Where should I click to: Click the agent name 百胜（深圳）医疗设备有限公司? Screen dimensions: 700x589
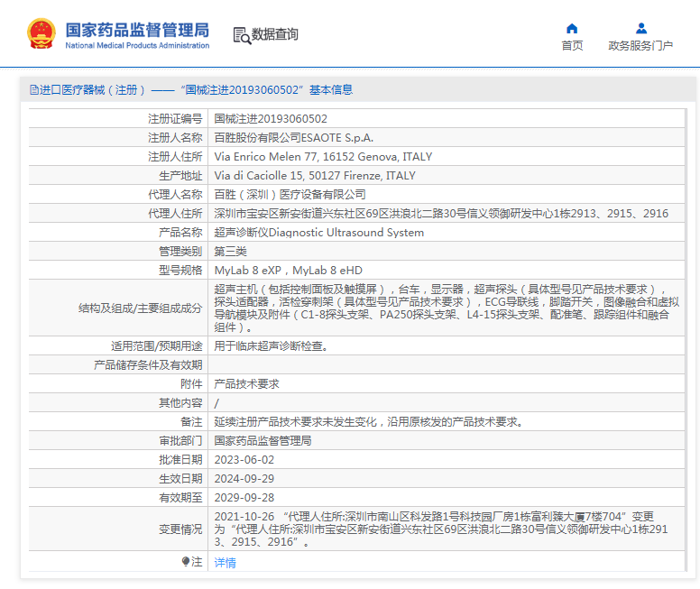(x=290, y=195)
